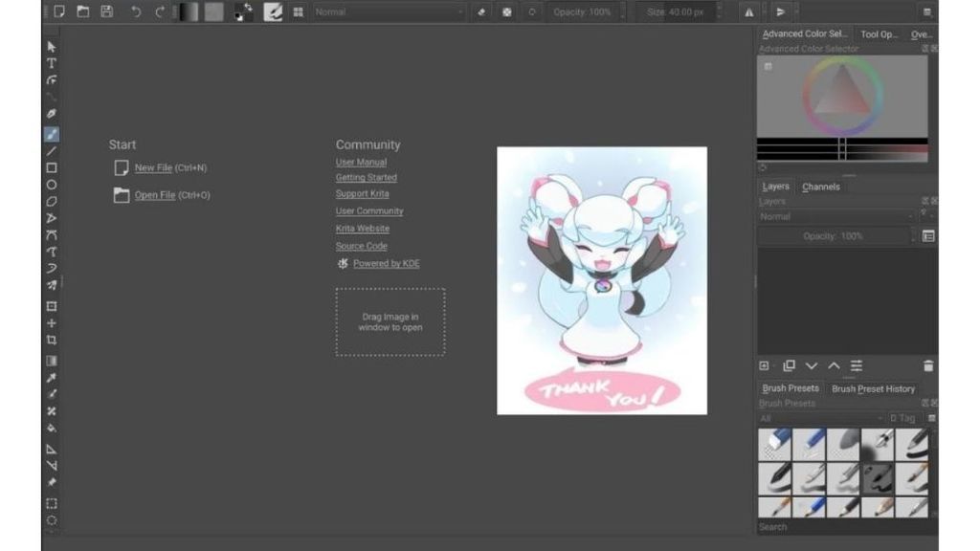Click the Redo arrow
The height and width of the screenshot is (551, 980).
coord(160,11)
